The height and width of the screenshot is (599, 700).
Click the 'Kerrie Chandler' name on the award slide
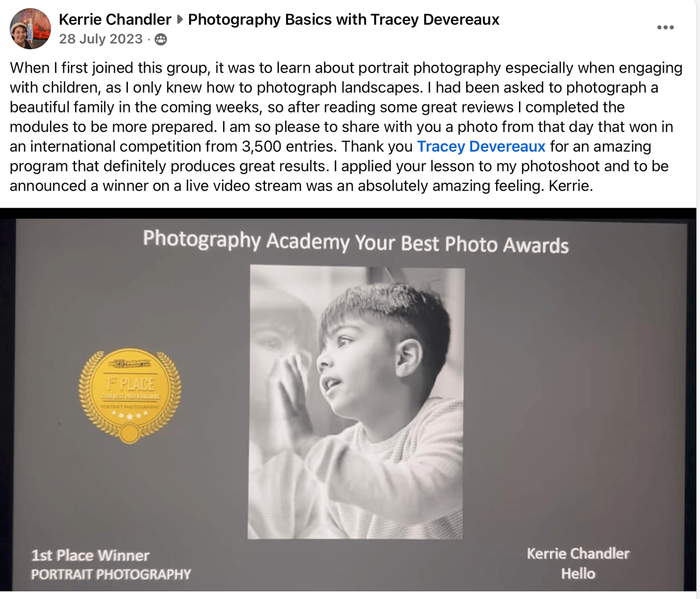(578, 553)
